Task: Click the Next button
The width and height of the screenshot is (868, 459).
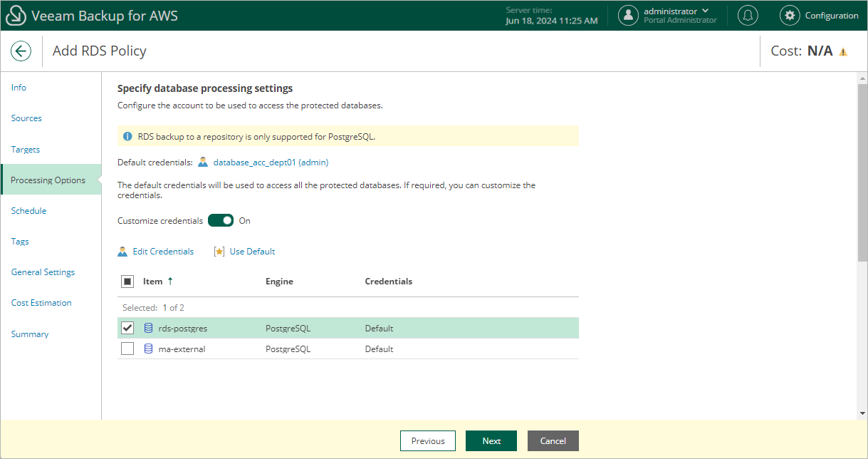Action: tap(491, 441)
